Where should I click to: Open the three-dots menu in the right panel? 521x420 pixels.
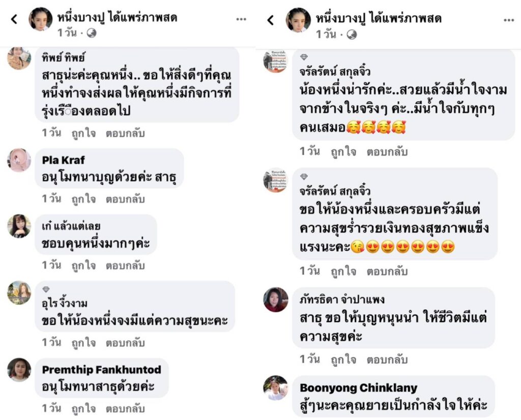coord(509,20)
